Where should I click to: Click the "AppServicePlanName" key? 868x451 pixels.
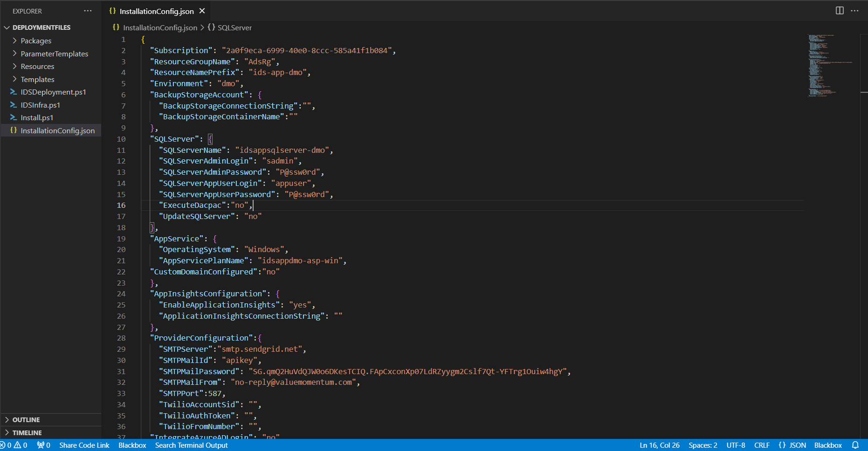tap(203, 261)
